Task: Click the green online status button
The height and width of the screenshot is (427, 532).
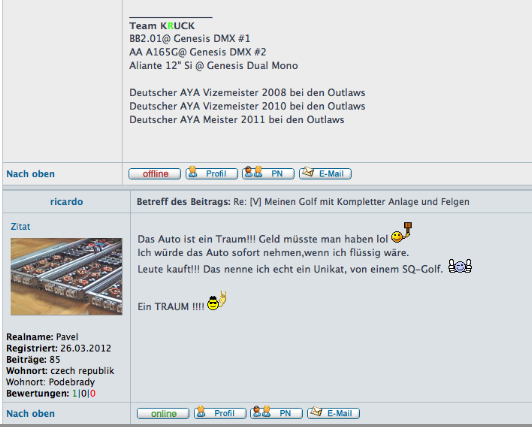Action: click(163, 413)
